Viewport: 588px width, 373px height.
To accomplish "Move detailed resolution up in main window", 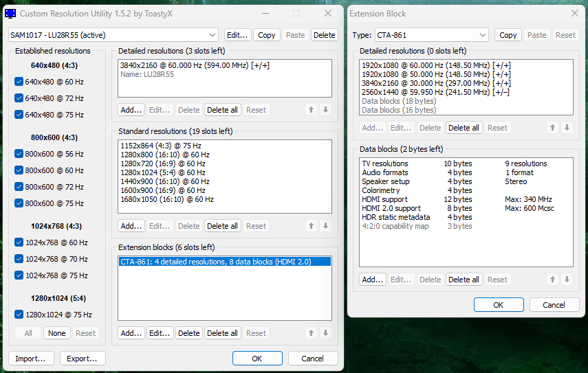I will coord(311,110).
